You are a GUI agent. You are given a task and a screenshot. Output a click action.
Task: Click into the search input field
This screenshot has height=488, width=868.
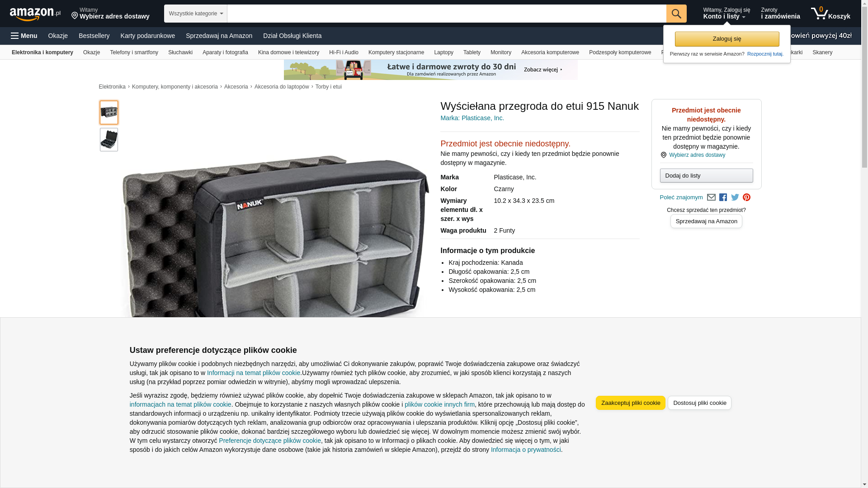pyautogui.click(x=447, y=14)
